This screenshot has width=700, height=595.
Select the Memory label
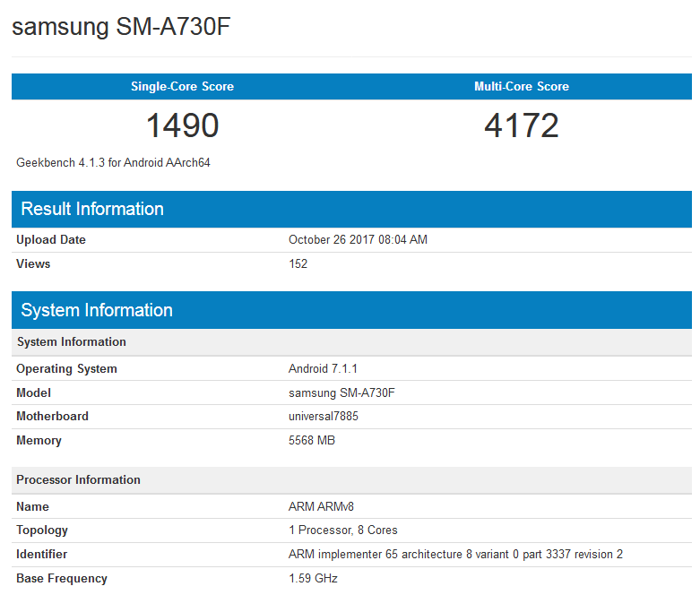pyautogui.click(x=39, y=441)
